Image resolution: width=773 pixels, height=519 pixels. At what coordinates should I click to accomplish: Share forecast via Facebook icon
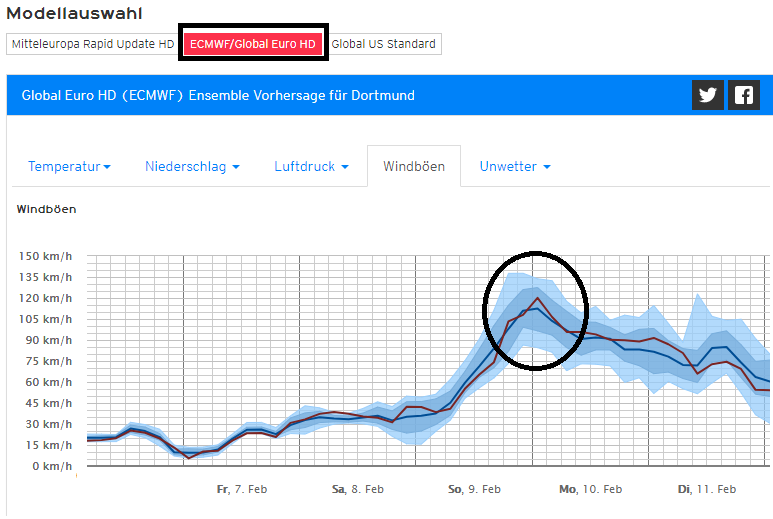coord(743,95)
